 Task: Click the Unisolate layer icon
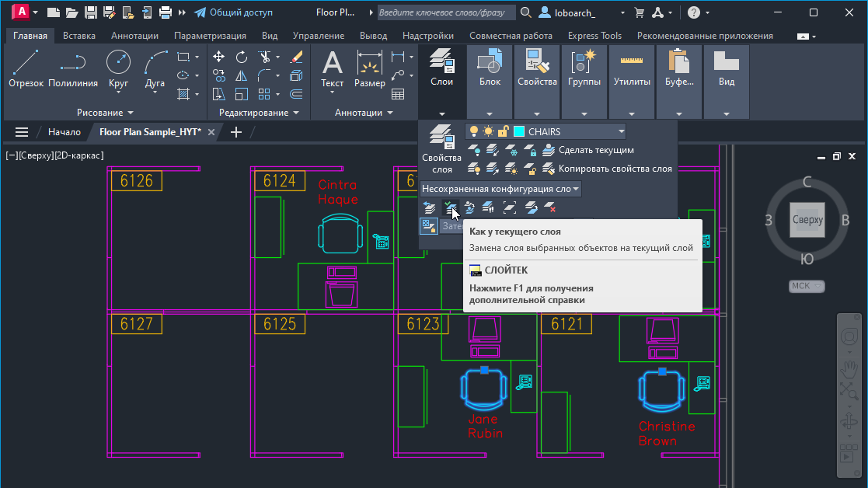(492, 169)
